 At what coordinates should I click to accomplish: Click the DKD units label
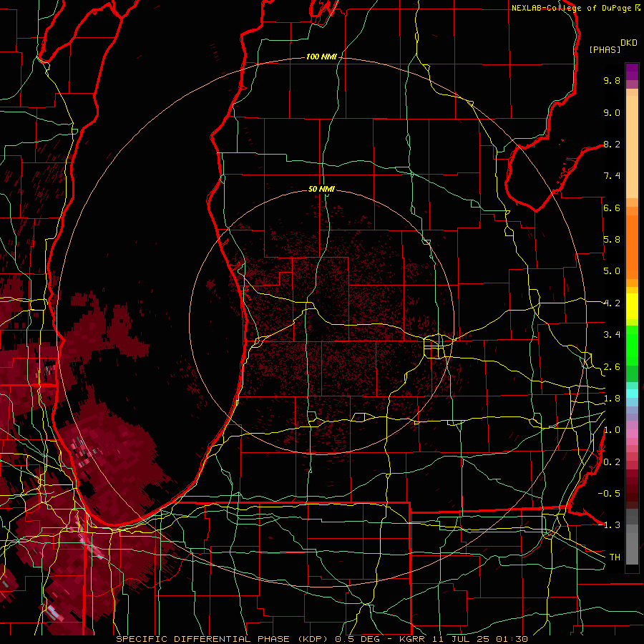(629, 43)
